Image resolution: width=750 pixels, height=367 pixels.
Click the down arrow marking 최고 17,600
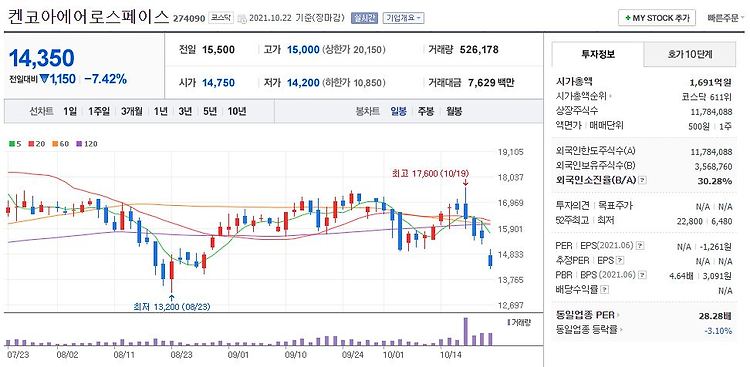coord(465,182)
